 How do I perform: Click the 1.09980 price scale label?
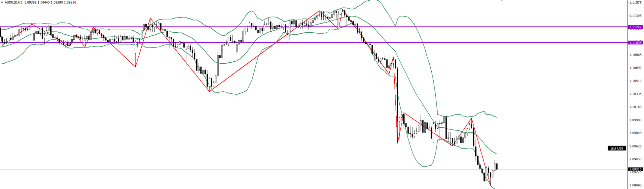[635, 120]
